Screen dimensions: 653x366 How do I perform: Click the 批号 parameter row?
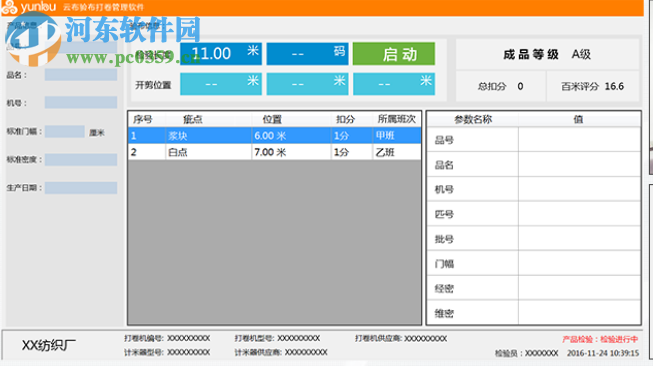(x=533, y=239)
